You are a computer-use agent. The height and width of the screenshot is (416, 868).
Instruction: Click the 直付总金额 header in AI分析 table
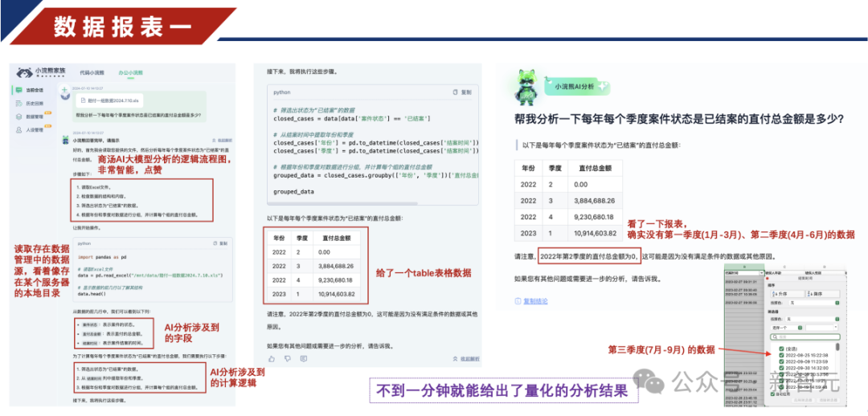click(593, 168)
